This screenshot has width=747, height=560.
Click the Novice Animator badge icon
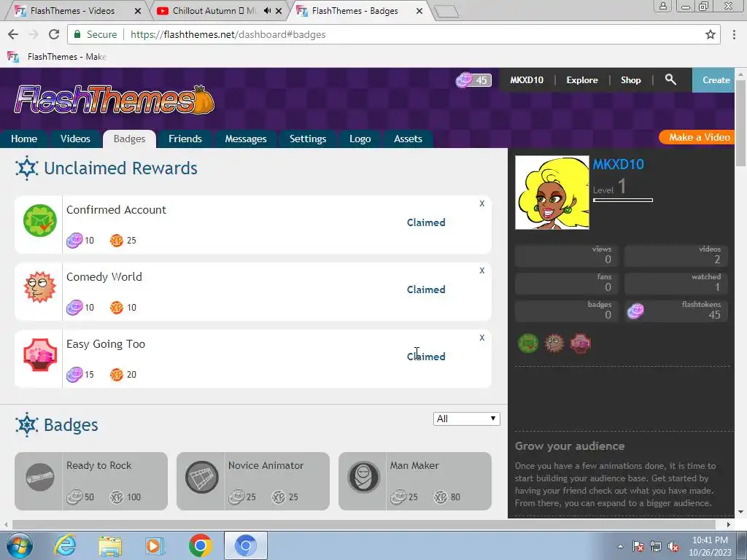pos(202,477)
